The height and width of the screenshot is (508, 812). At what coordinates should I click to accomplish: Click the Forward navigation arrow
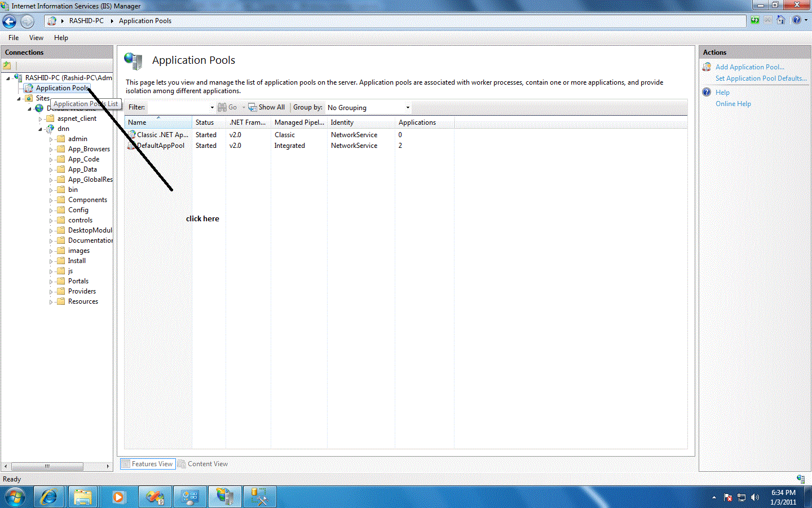point(27,21)
